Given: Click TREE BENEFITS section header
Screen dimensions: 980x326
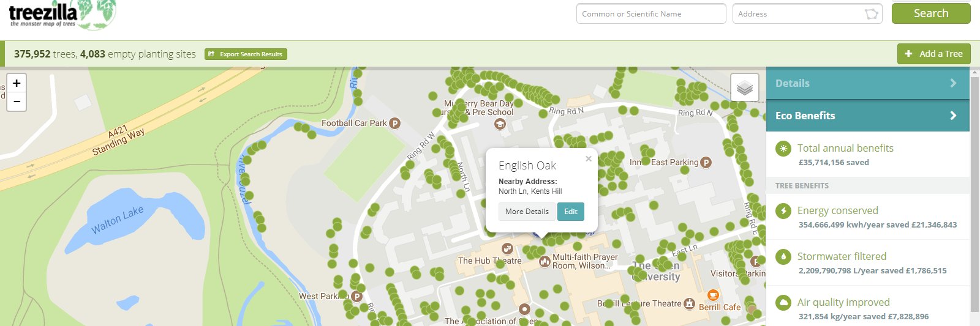Looking at the screenshot, I should [802, 186].
